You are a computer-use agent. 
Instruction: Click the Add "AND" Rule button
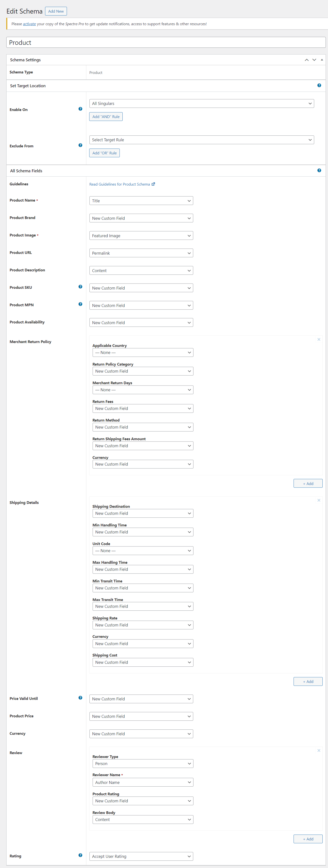tap(106, 117)
